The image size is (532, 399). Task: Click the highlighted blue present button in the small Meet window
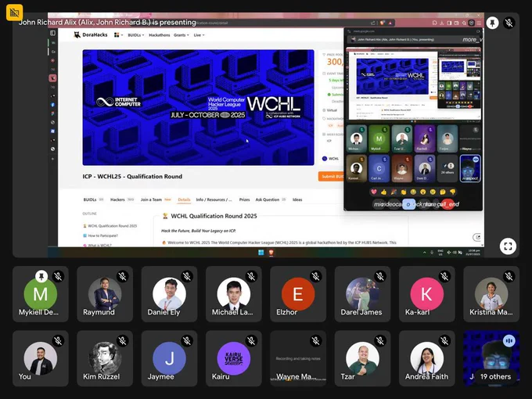[408, 204]
